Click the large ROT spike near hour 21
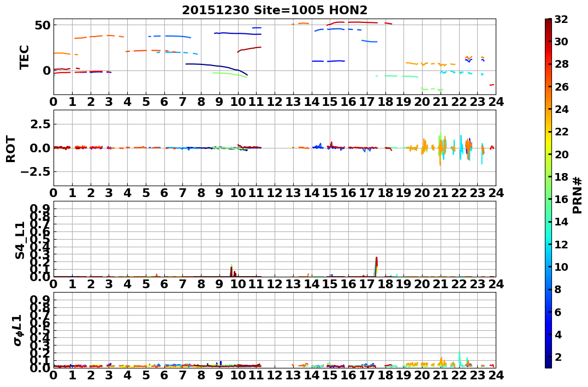 point(440,149)
